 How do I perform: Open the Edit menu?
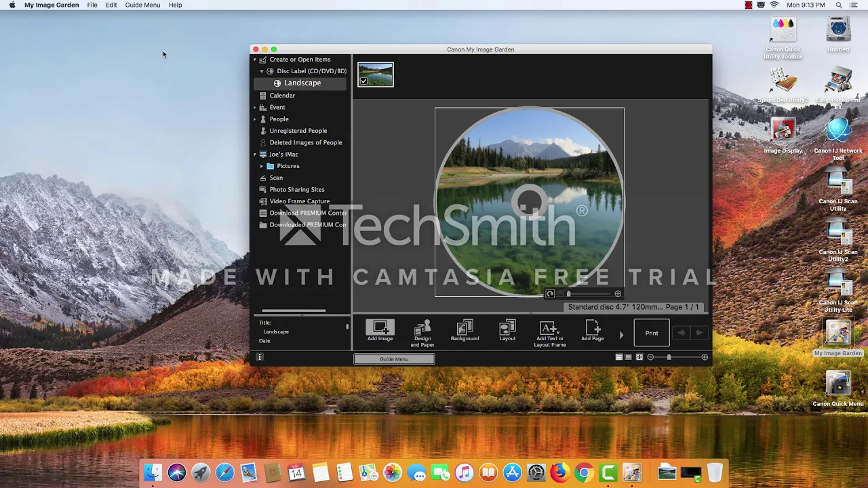(111, 5)
